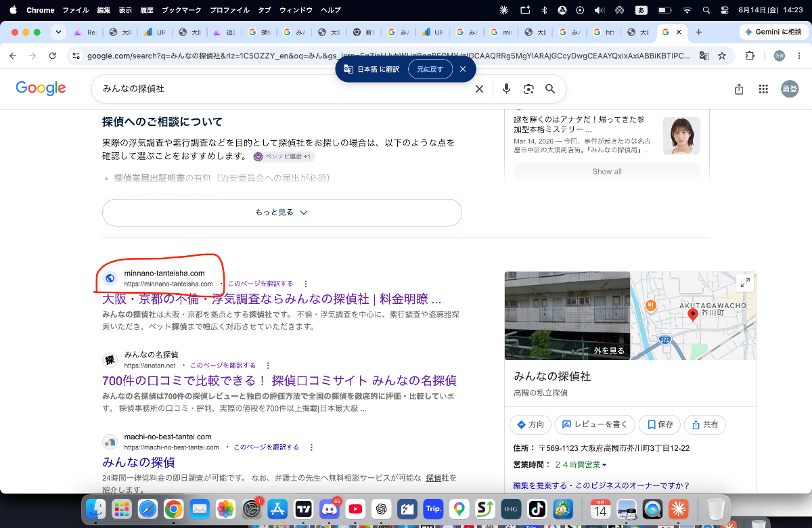Image resolution: width=812 pixels, height=528 pixels.
Task: Open more options for anatan.net result
Action: 269,365
